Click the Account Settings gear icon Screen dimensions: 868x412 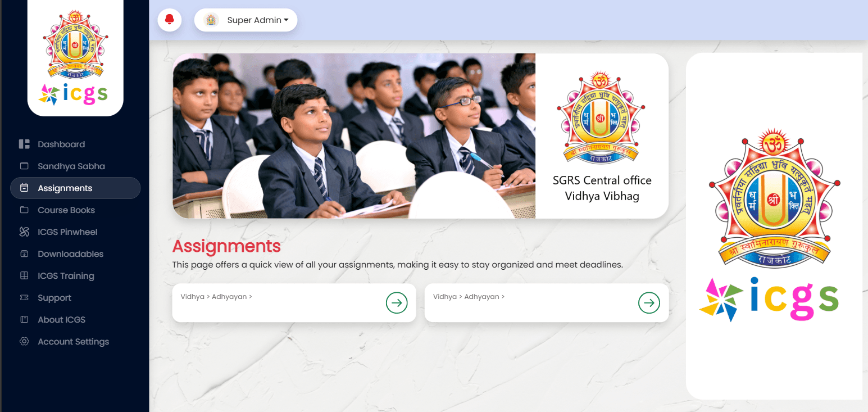coord(24,342)
